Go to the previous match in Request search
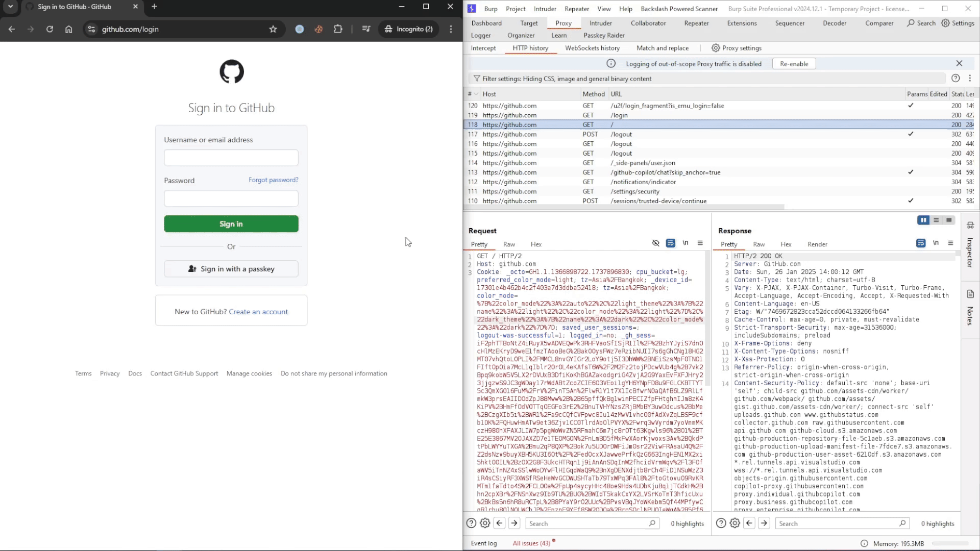The height and width of the screenshot is (551, 980). click(x=500, y=523)
